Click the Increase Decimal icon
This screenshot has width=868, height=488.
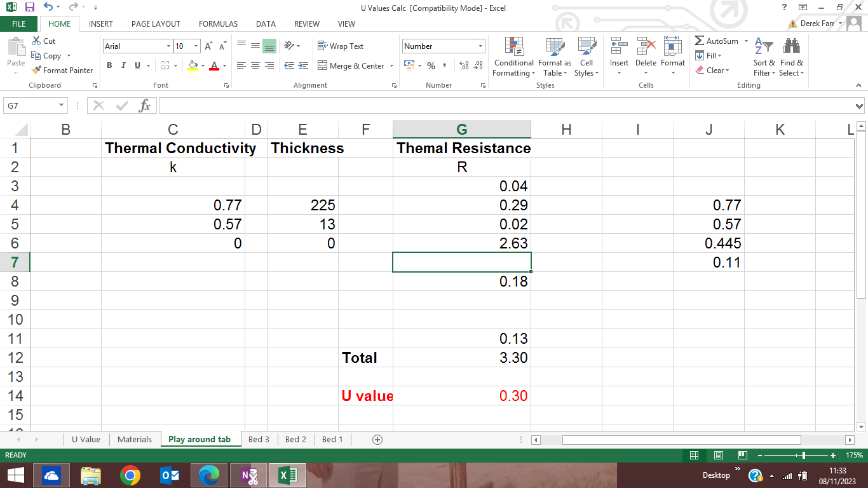coord(464,65)
